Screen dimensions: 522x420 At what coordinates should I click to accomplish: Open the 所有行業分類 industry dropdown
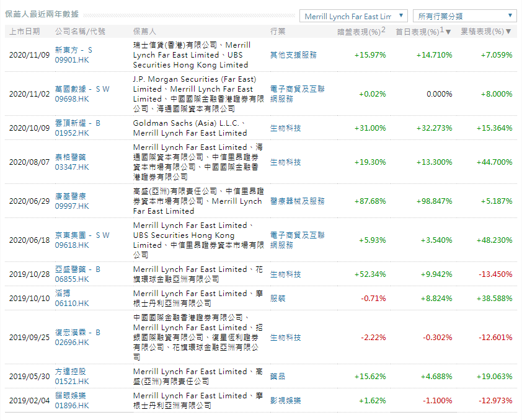pos(465,16)
